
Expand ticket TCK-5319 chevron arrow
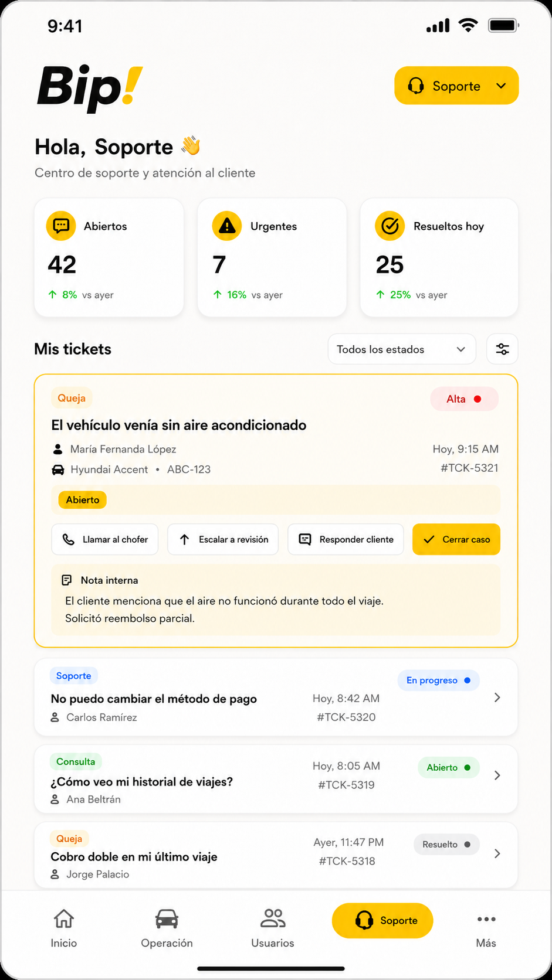pos(497,775)
